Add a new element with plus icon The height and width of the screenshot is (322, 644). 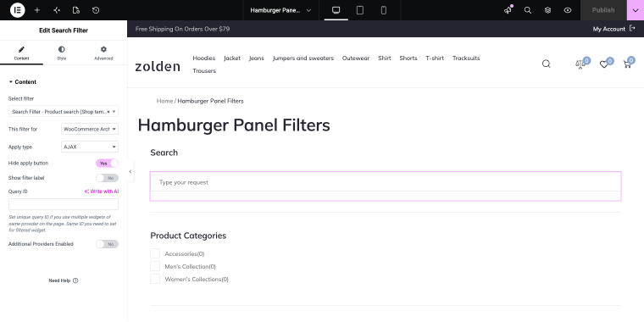37,10
